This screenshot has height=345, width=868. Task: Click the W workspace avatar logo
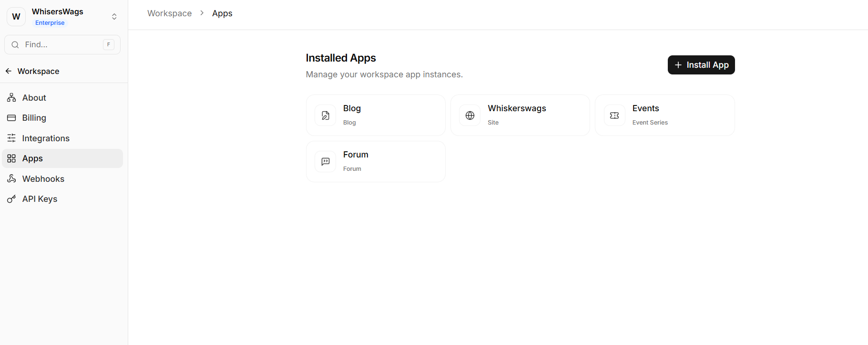tap(16, 17)
